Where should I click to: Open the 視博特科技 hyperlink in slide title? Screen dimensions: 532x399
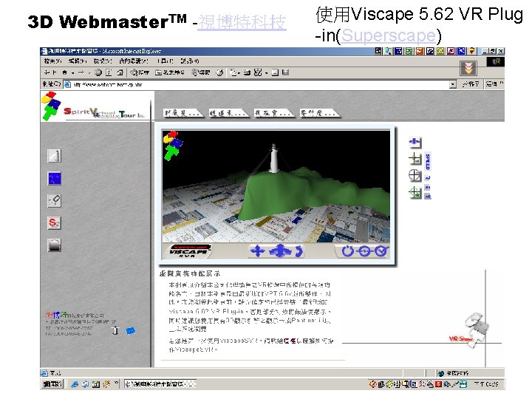click(x=242, y=22)
